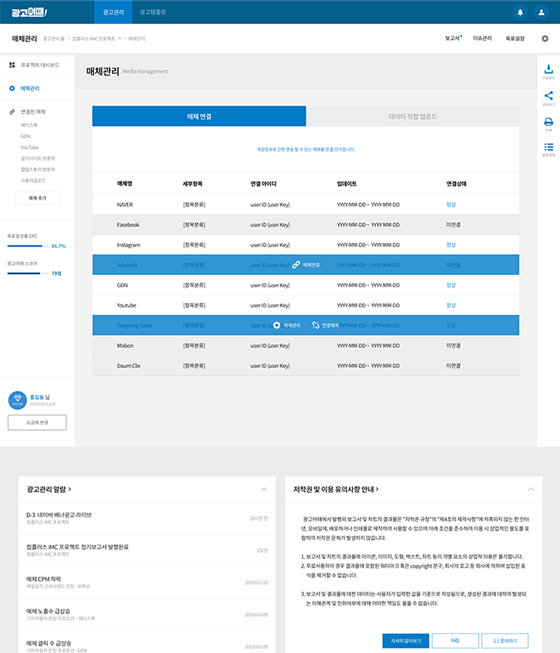Open the project breadcrumb dropdown chevron
This screenshot has width=560, height=653.
click(120, 38)
